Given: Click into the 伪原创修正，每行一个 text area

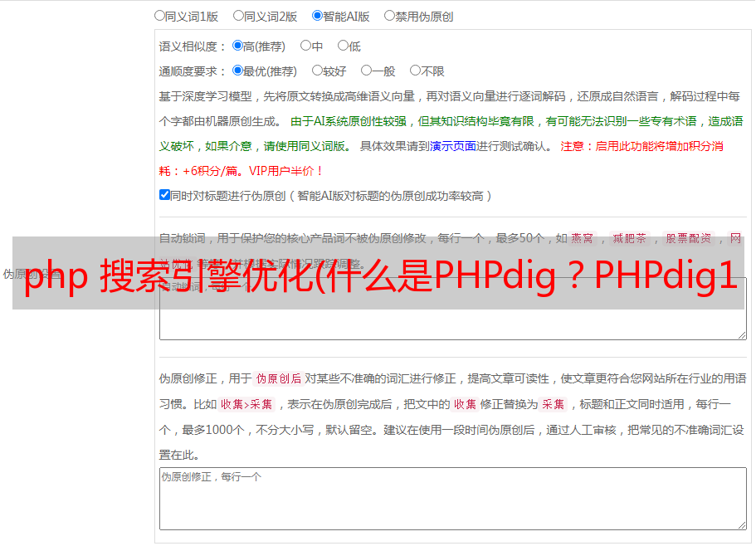Looking at the screenshot, I should click(453, 499).
